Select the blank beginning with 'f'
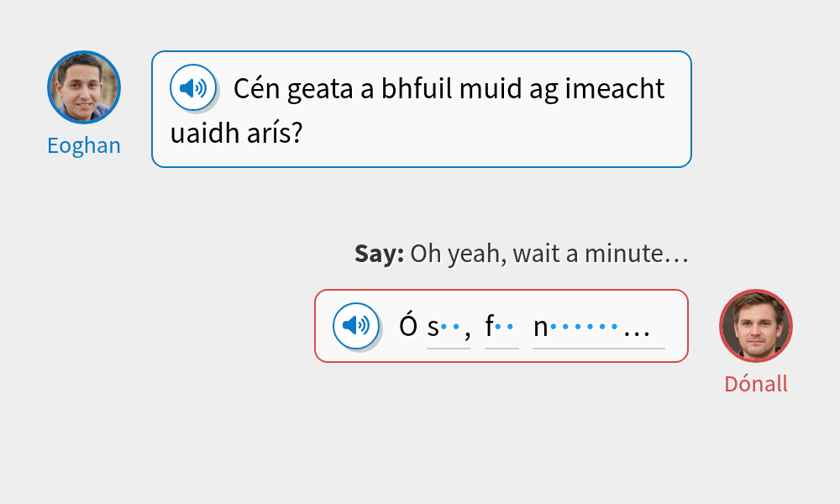 click(x=501, y=328)
